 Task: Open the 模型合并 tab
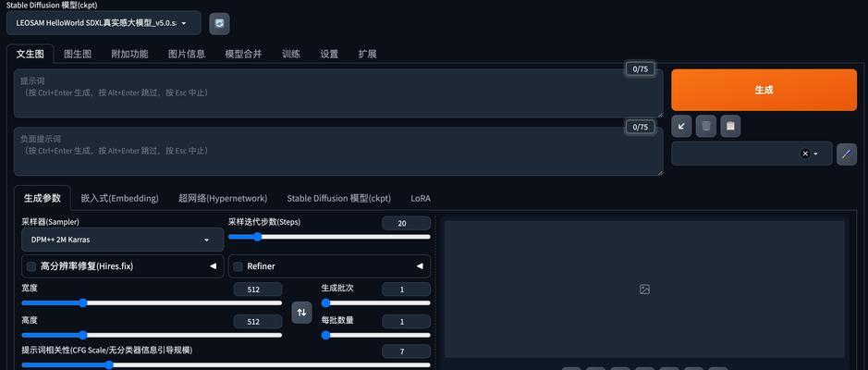point(243,54)
